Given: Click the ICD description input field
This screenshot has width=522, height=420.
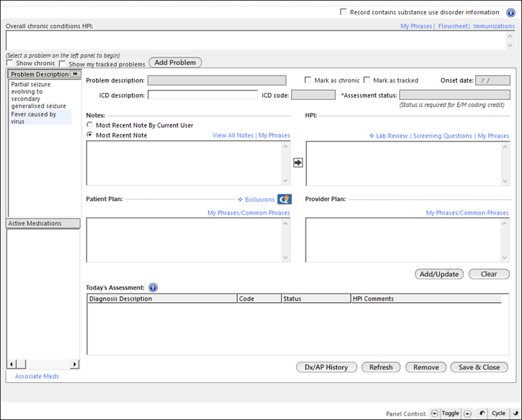Looking at the screenshot, I should click(x=202, y=95).
